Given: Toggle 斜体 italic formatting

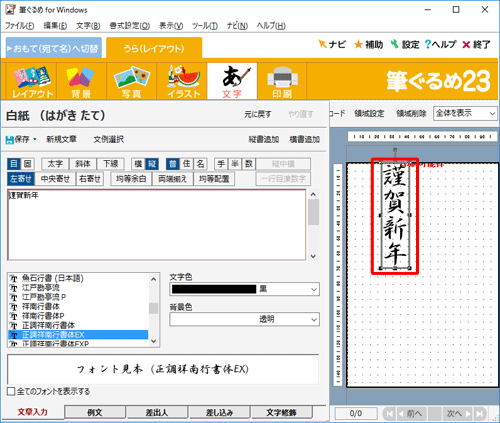Looking at the screenshot, I should click(83, 164).
